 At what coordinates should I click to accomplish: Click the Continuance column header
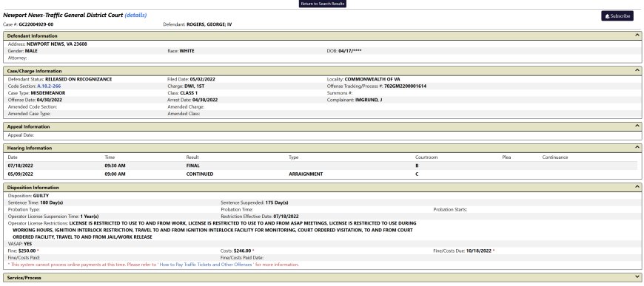tap(555, 157)
